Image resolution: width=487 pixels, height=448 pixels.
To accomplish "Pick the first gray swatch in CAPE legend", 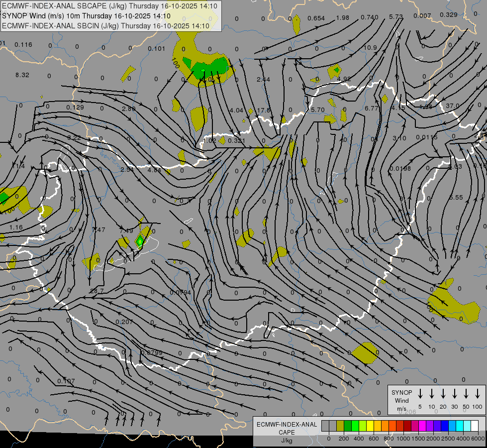I will (325, 426).
